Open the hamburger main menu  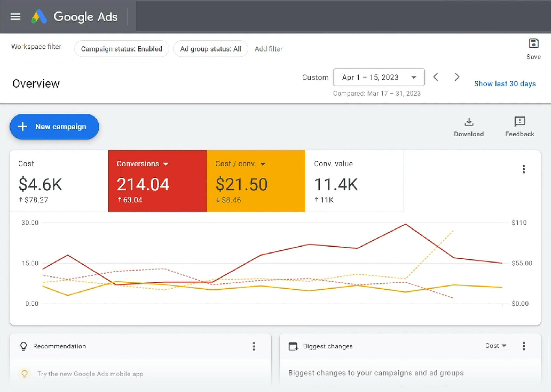point(15,17)
